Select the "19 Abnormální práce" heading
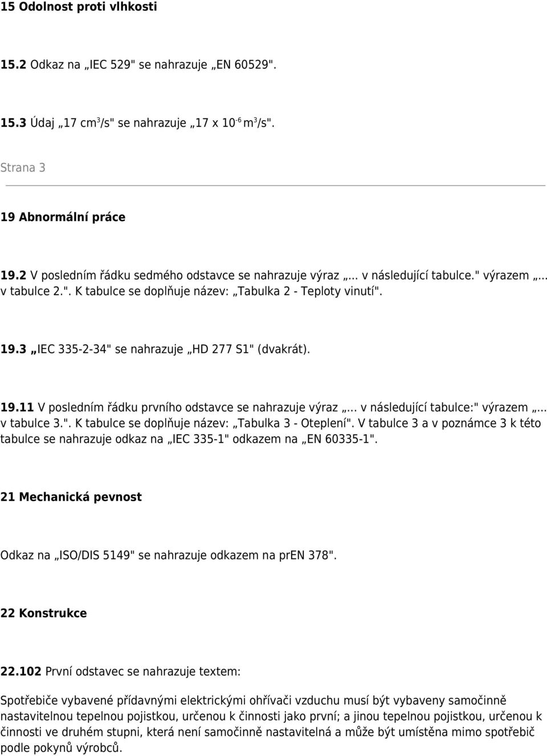547x756 pixels. 63,217
